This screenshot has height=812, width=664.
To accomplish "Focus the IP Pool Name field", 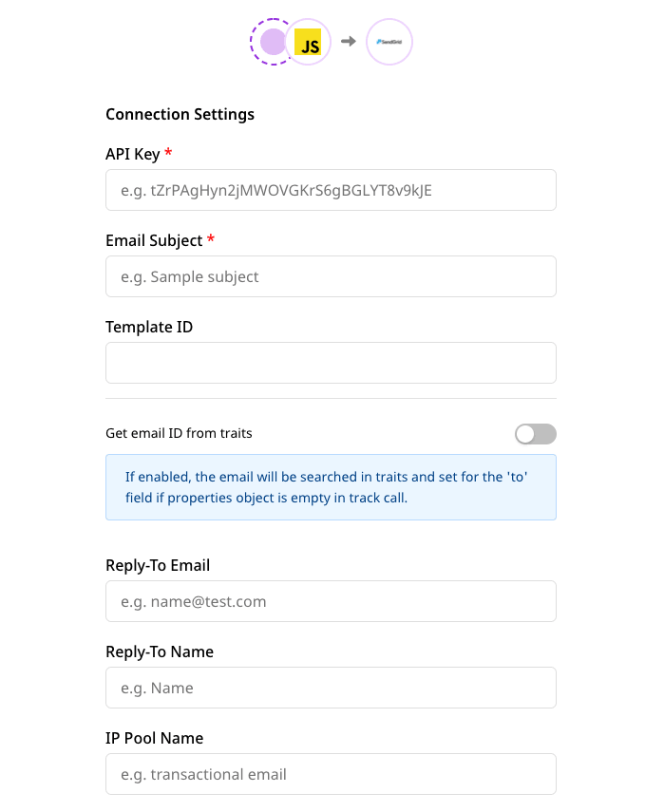I will pos(331,774).
